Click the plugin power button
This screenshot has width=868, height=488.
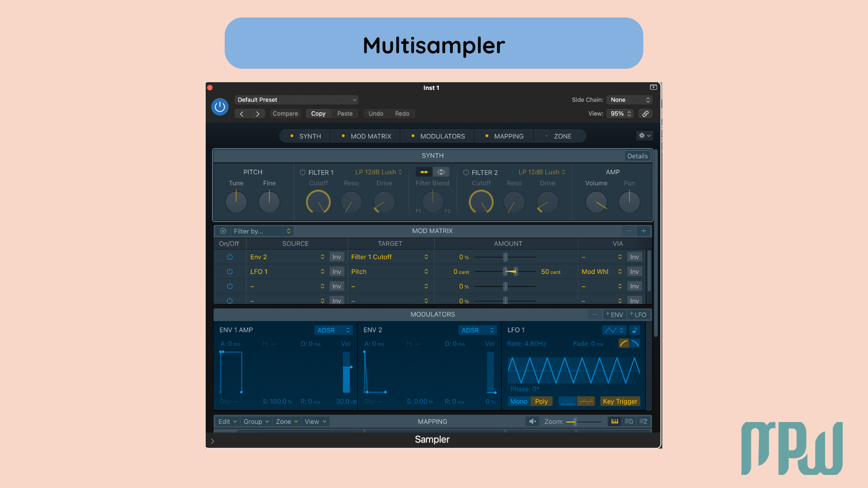(220, 107)
